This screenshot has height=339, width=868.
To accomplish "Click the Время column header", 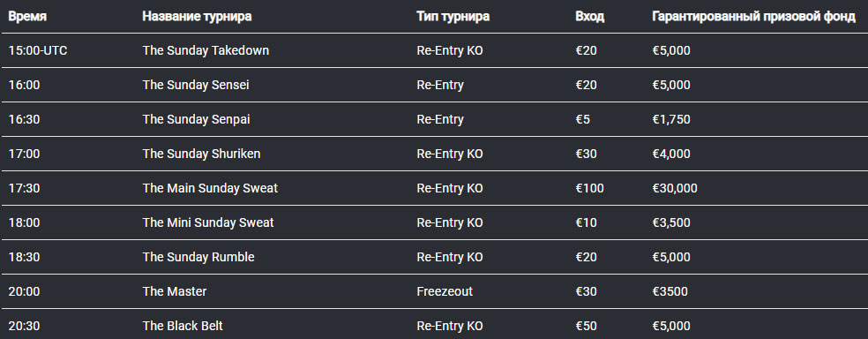I will coord(27,16).
